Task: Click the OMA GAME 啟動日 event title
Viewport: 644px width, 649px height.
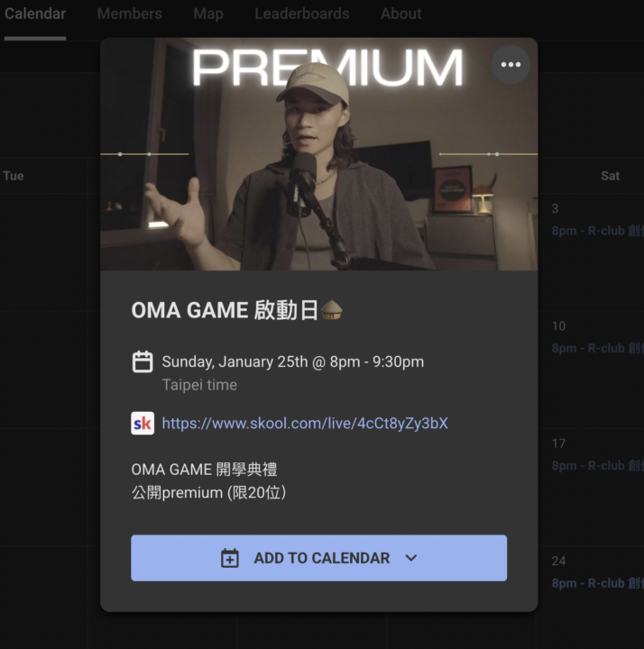Action: tap(225, 310)
